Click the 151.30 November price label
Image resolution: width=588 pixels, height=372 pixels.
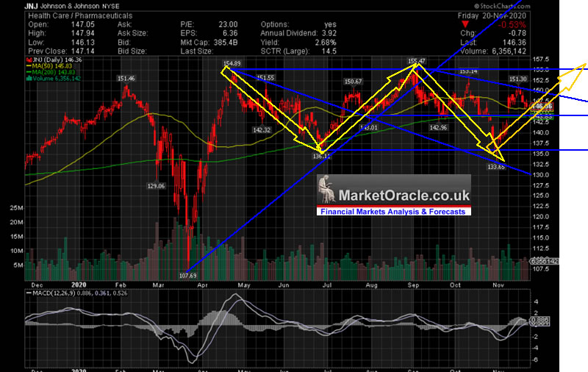[x=518, y=79]
